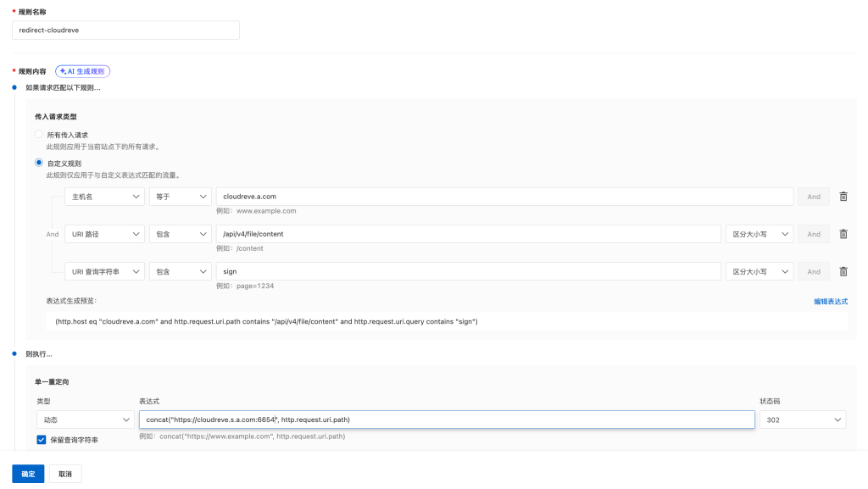Click the AI 生成规则 button

pyautogui.click(x=83, y=71)
